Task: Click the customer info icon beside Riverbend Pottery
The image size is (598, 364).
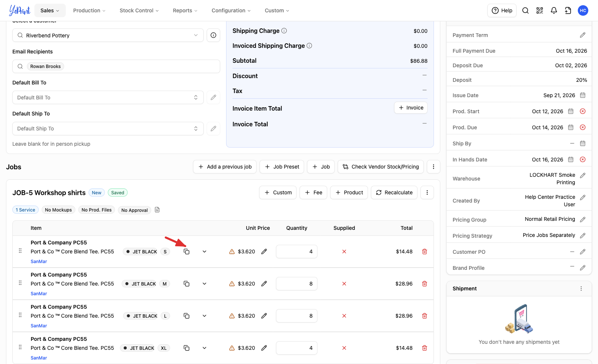Action: pos(213,35)
